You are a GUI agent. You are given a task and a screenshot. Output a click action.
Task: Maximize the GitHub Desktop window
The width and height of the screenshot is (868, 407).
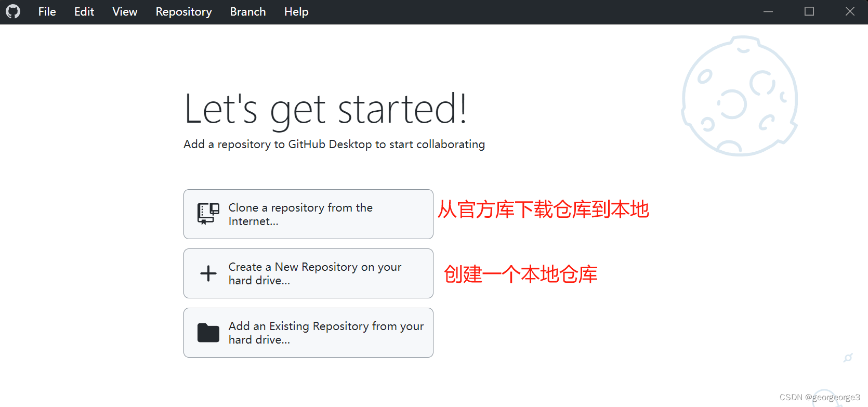pos(809,11)
